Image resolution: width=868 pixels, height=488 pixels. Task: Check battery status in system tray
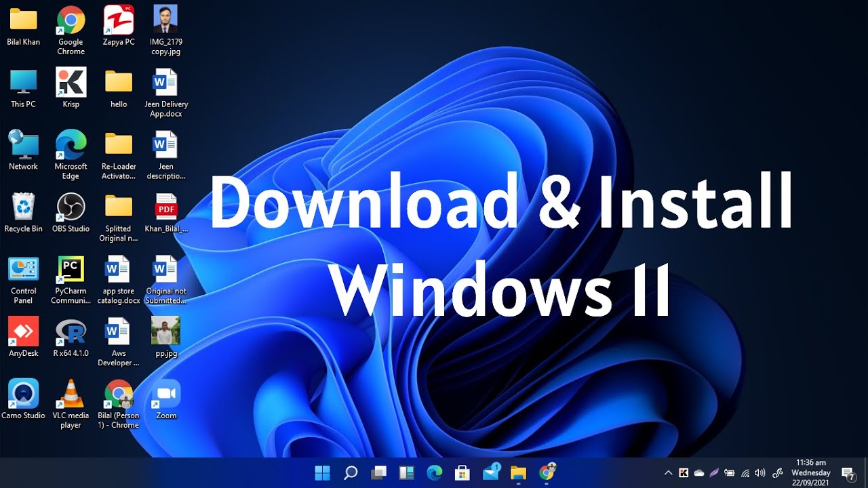click(x=730, y=473)
